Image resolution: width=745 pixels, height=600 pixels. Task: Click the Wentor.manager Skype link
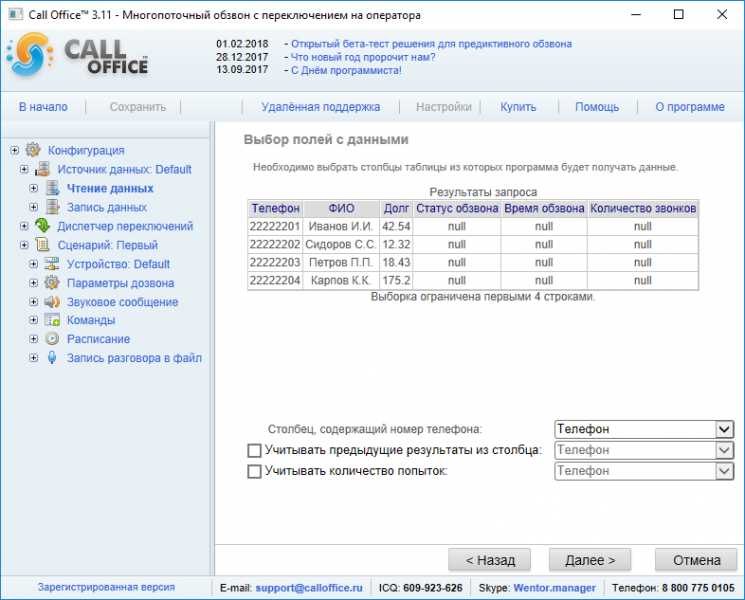(554, 588)
